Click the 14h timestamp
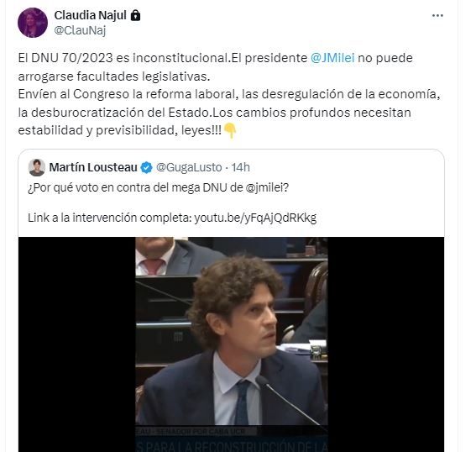476x452 pixels. (x=240, y=167)
